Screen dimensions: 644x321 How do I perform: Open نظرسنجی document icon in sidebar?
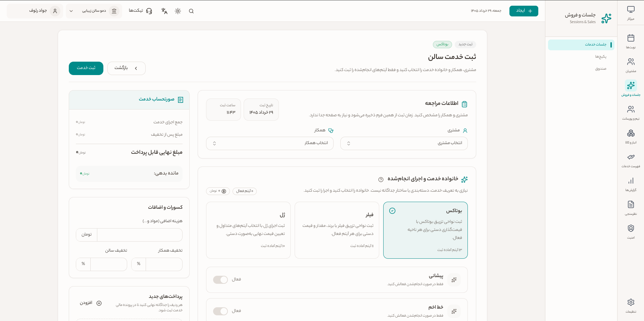coord(631,204)
